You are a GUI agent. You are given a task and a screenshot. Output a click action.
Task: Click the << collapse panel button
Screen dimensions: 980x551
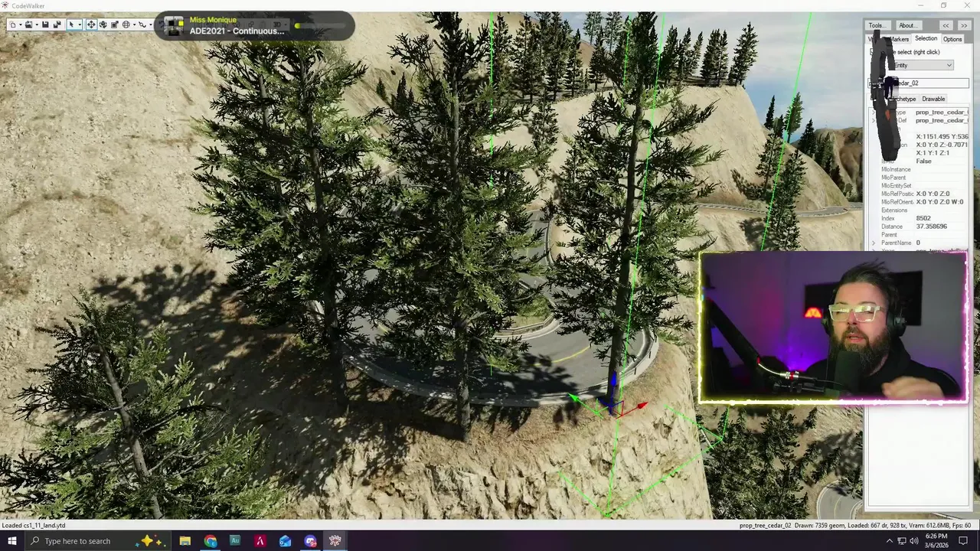[x=946, y=25]
